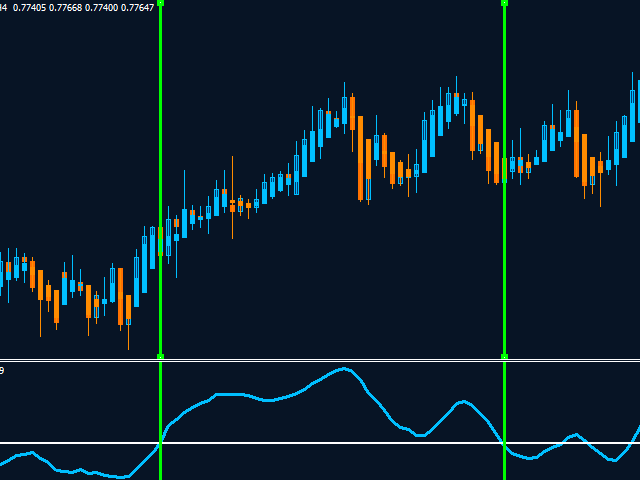This screenshot has height=480, width=640.
Task: Click the small orange doji candle mid-chart
Action: [x=232, y=204]
